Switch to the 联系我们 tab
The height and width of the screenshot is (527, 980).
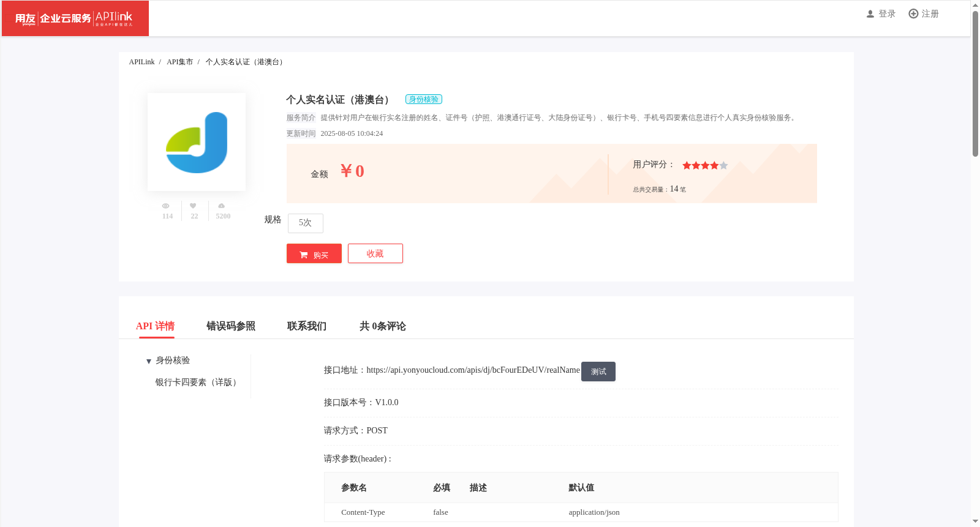[x=307, y=326]
